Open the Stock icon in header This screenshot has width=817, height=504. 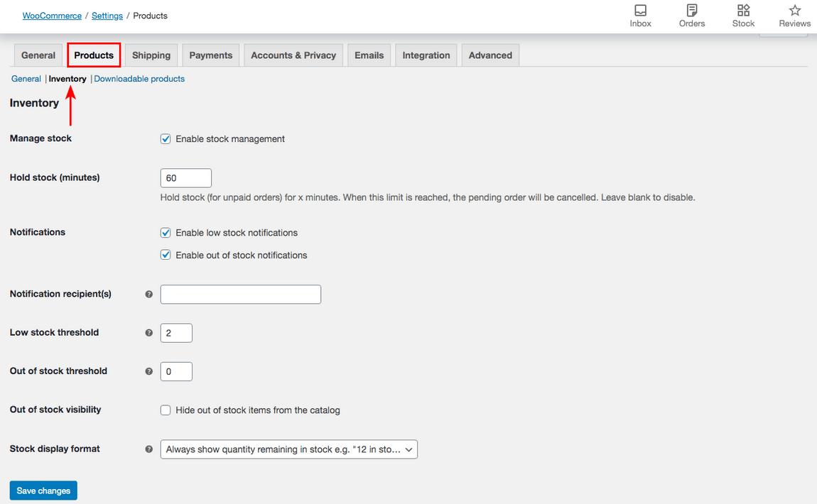(x=743, y=16)
